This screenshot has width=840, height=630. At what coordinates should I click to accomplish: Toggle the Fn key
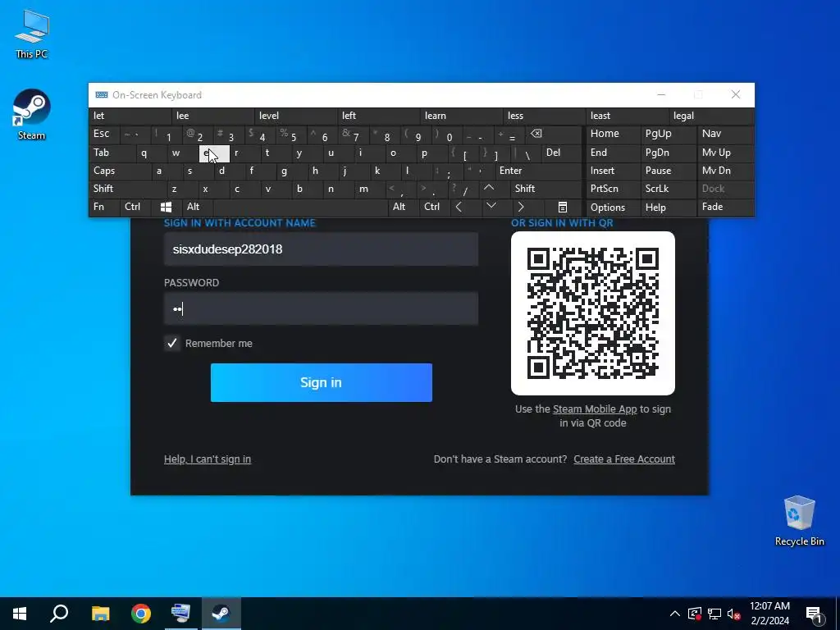(x=104, y=207)
